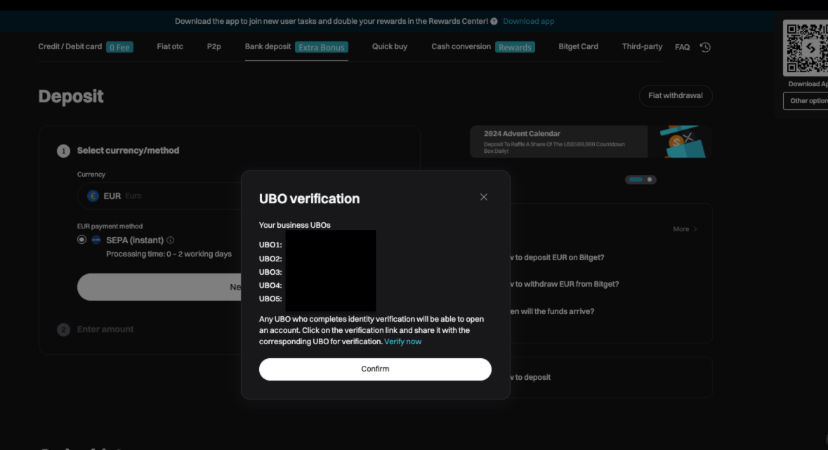This screenshot has width=828, height=450.
Task: Open the deposit history clock icon
Action: tap(705, 48)
